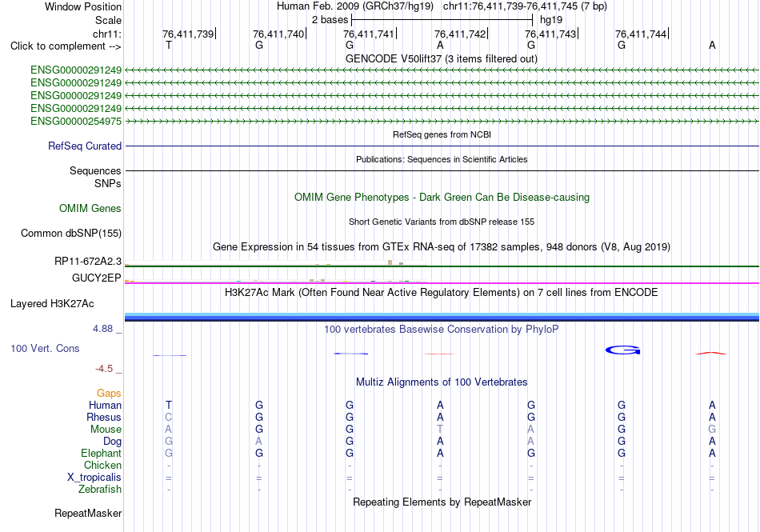This screenshot has width=760, height=532.
Task: Click the Basewise Conservation by PhyloP title
Action: tap(442, 330)
